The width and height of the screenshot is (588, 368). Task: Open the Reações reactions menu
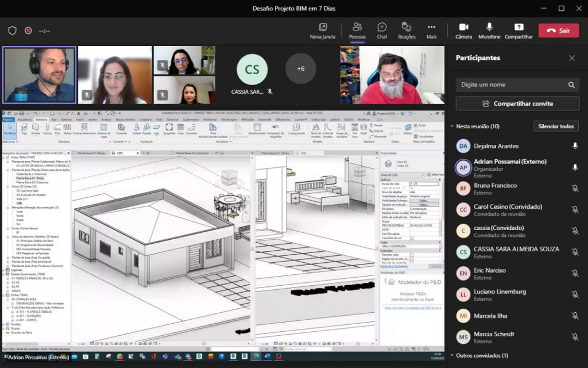point(407,30)
